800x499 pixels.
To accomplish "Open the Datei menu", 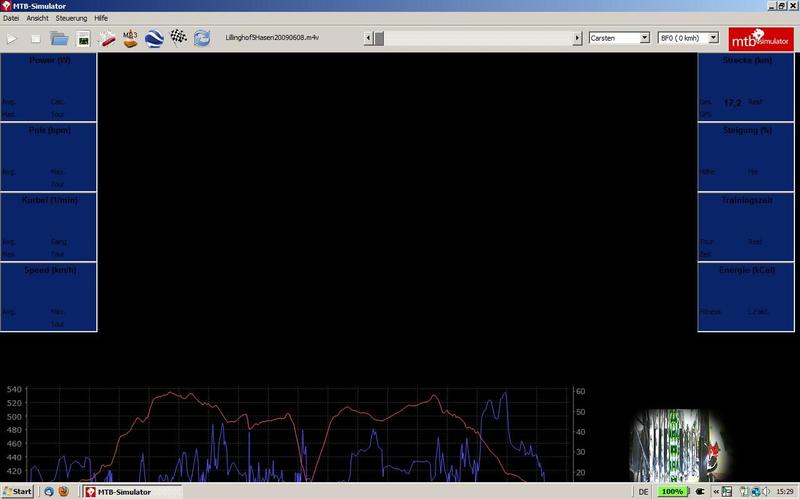I will 11,18.
